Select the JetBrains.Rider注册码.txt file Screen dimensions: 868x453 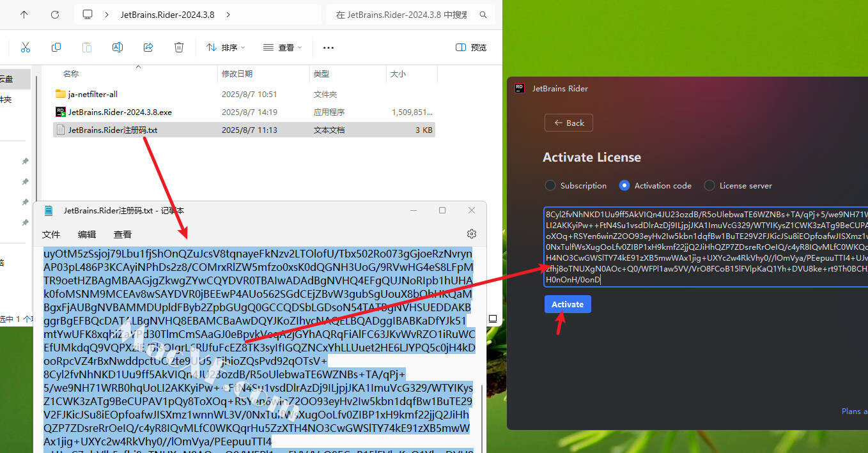click(x=244, y=130)
